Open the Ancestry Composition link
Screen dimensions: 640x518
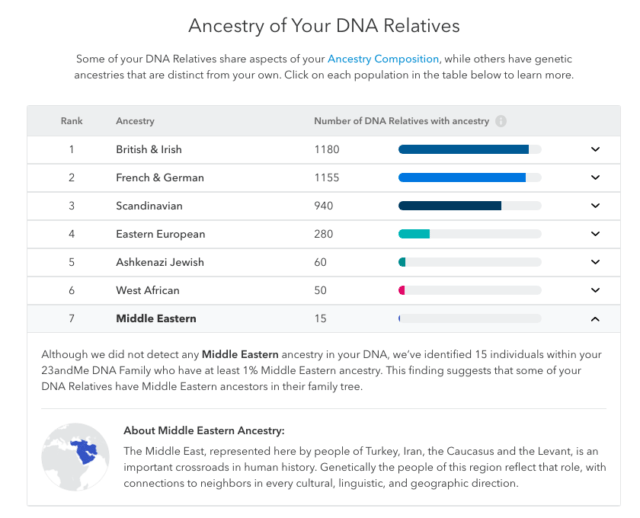point(383,59)
